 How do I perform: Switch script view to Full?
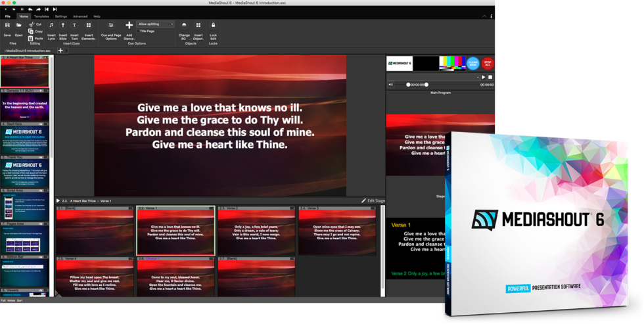3,300
